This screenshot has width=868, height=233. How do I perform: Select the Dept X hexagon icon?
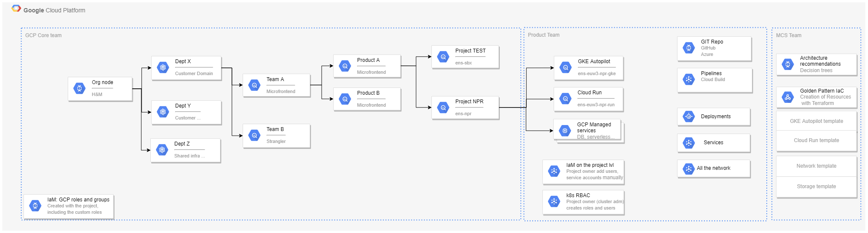coord(163,67)
